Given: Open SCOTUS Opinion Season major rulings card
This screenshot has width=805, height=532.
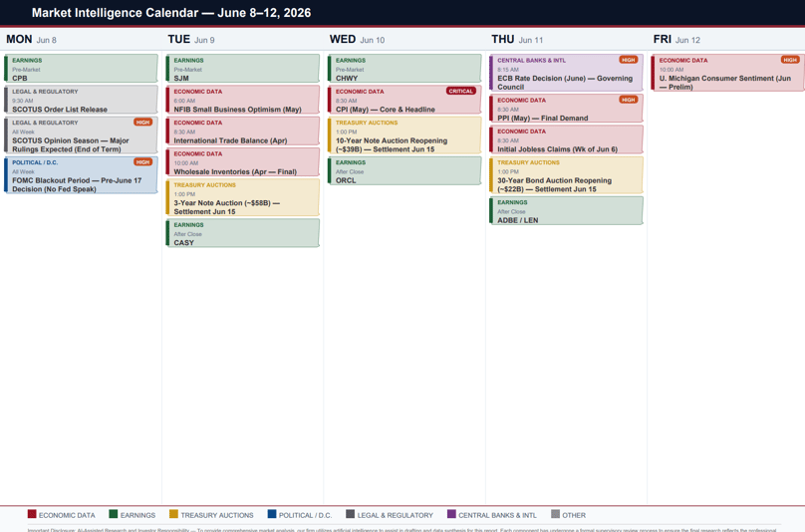Looking at the screenshot, I should (x=81, y=135).
